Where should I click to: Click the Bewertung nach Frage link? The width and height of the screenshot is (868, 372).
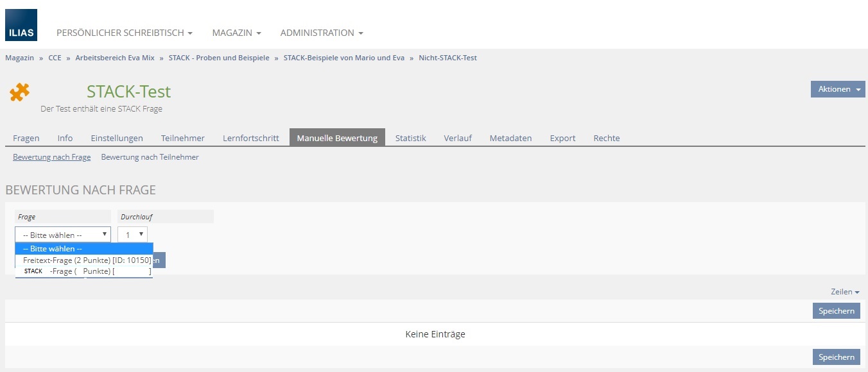click(x=51, y=157)
